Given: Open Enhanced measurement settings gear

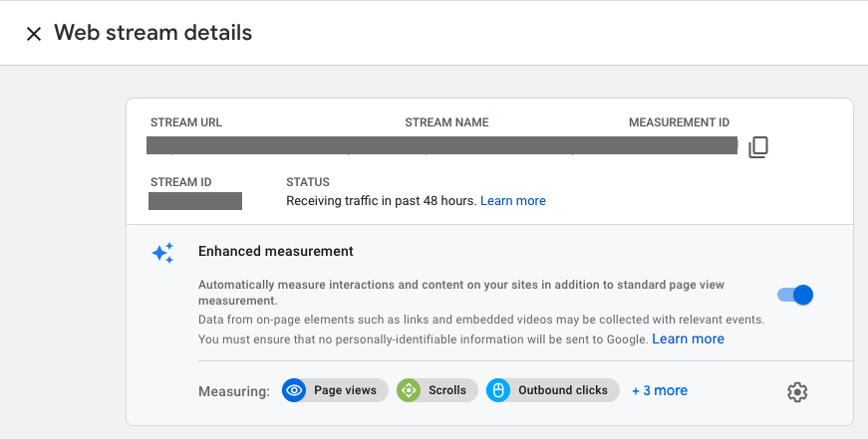Looking at the screenshot, I should (796, 391).
